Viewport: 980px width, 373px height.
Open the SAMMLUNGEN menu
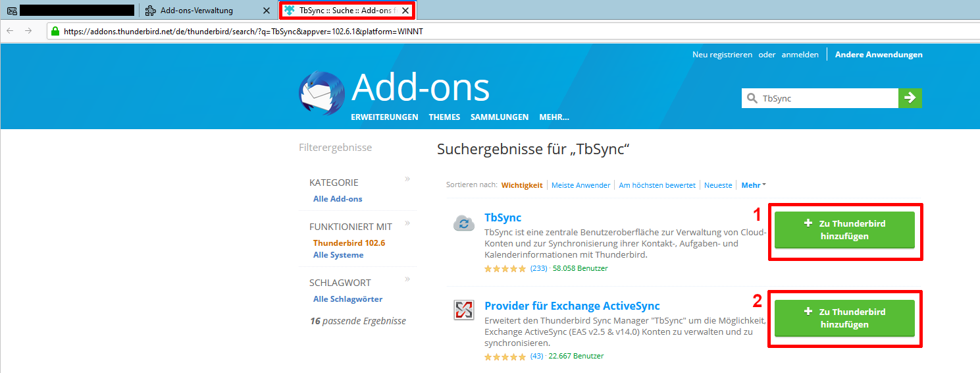[x=500, y=117]
